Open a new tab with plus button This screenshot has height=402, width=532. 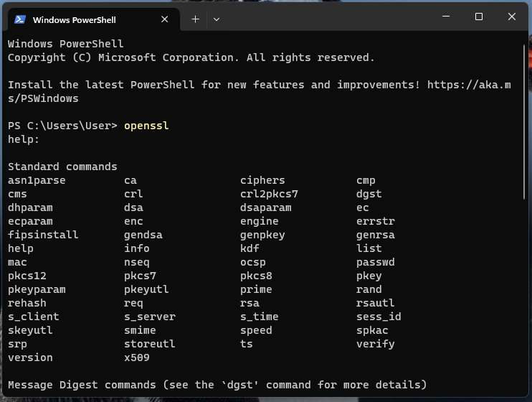point(195,19)
